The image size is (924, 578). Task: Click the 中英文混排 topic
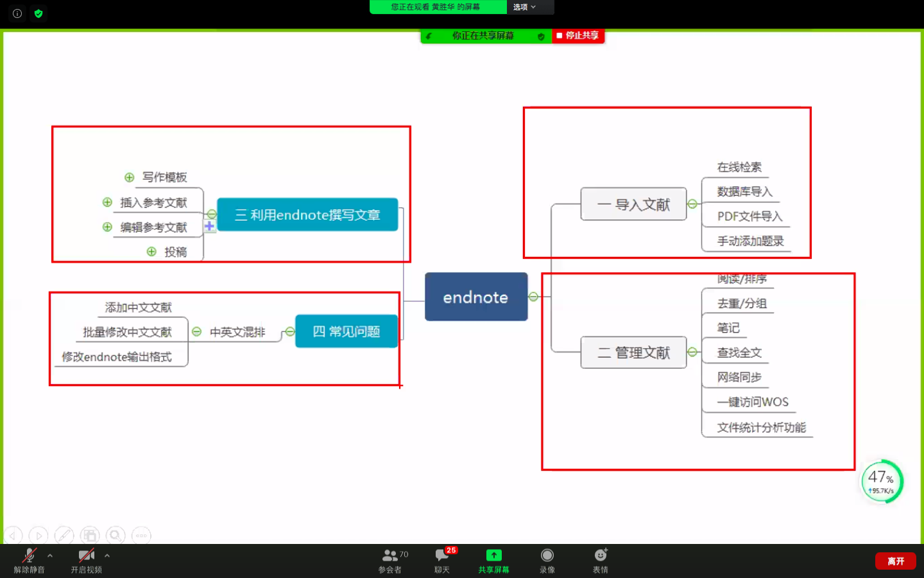pyautogui.click(x=237, y=332)
